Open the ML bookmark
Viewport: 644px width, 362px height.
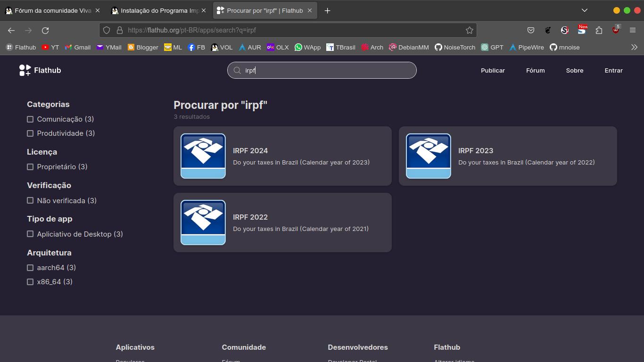click(x=173, y=47)
